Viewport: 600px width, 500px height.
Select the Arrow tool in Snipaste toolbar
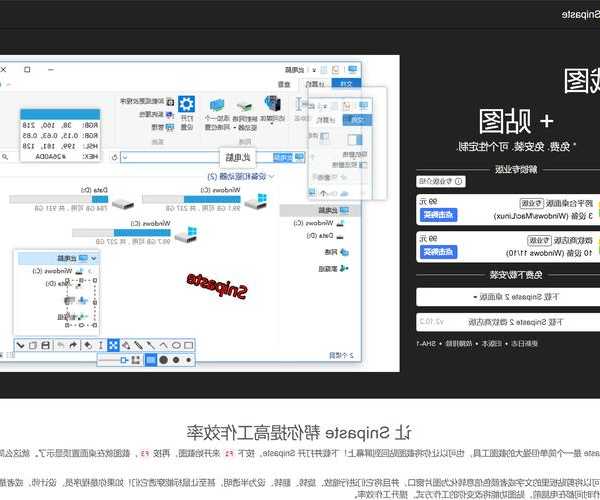click(x=151, y=345)
